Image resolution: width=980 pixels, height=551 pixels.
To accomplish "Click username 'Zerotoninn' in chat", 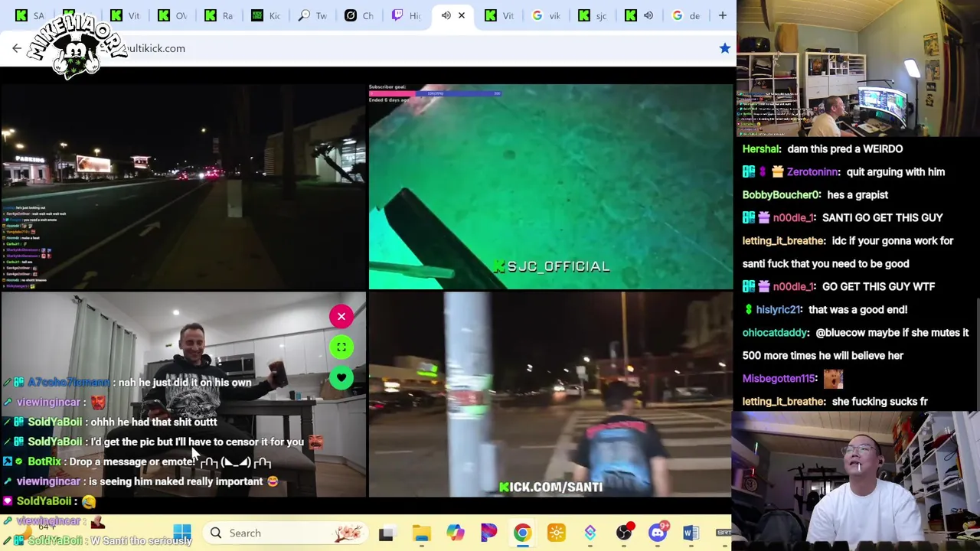I will 812,172.
